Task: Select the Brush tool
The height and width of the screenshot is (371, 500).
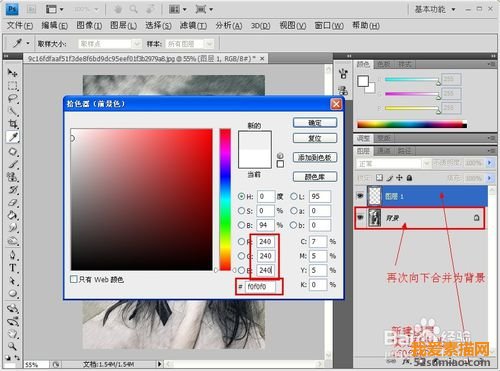Action: click(13, 164)
